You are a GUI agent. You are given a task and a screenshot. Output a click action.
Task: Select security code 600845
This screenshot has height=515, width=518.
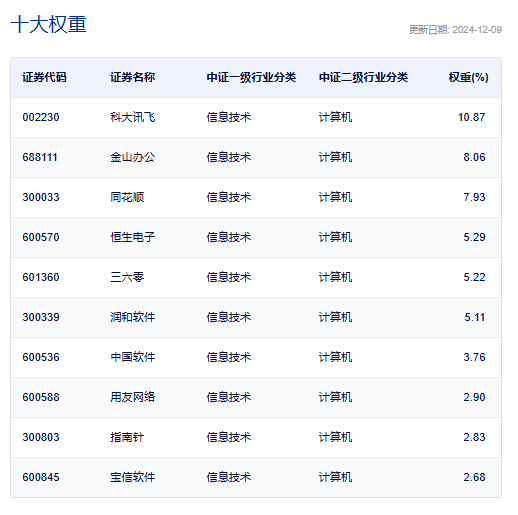[x=41, y=477]
